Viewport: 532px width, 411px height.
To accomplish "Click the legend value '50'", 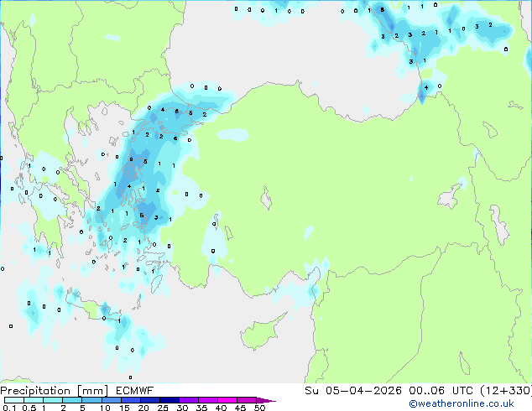I will pyautogui.click(x=259, y=408).
